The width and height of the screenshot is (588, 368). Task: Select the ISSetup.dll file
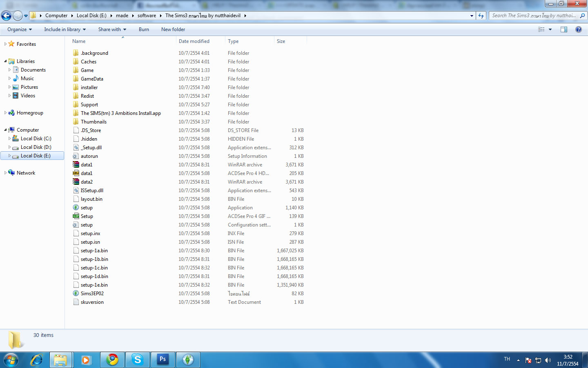[92, 191]
